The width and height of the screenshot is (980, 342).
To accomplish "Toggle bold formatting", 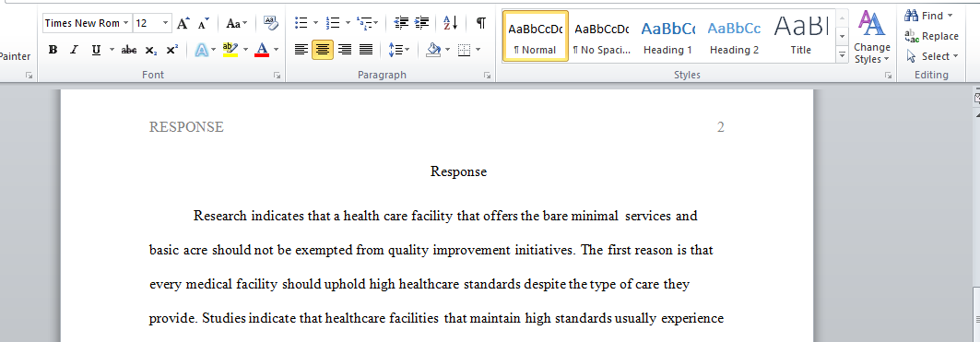I will point(53,50).
